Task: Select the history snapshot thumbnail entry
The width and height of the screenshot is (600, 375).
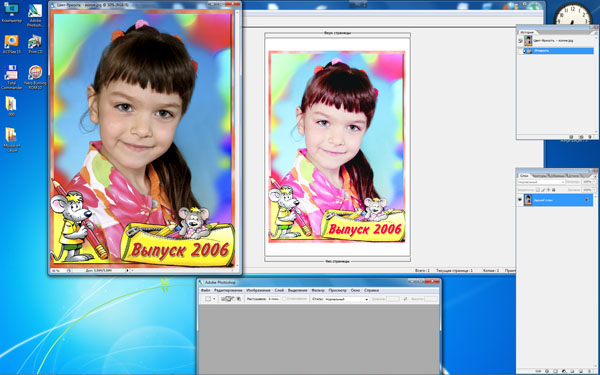Action: coord(556,41)
